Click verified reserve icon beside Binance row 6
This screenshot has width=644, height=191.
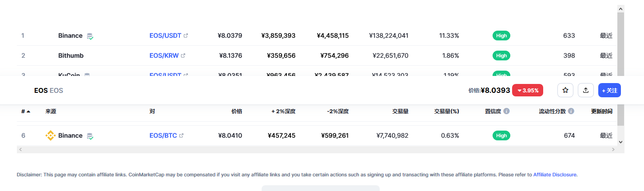90,136
